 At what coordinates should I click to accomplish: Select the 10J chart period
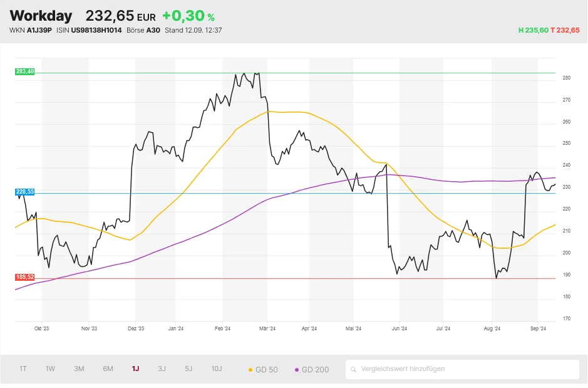click(217, 369)
